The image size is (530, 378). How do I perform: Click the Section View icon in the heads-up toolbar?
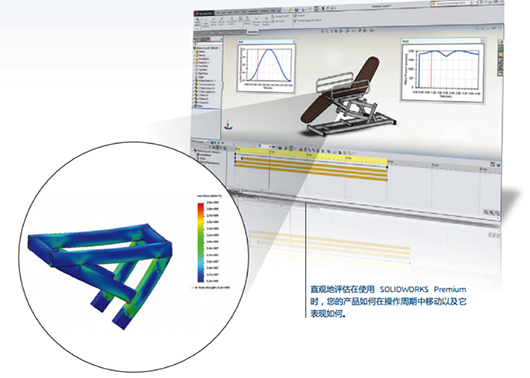pos(336,31)
